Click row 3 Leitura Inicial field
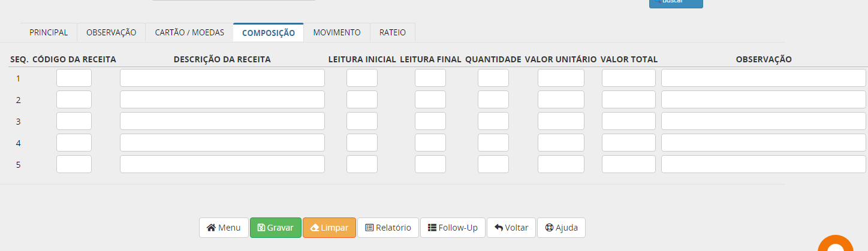The image size is (868, 251). click(361, 121)
